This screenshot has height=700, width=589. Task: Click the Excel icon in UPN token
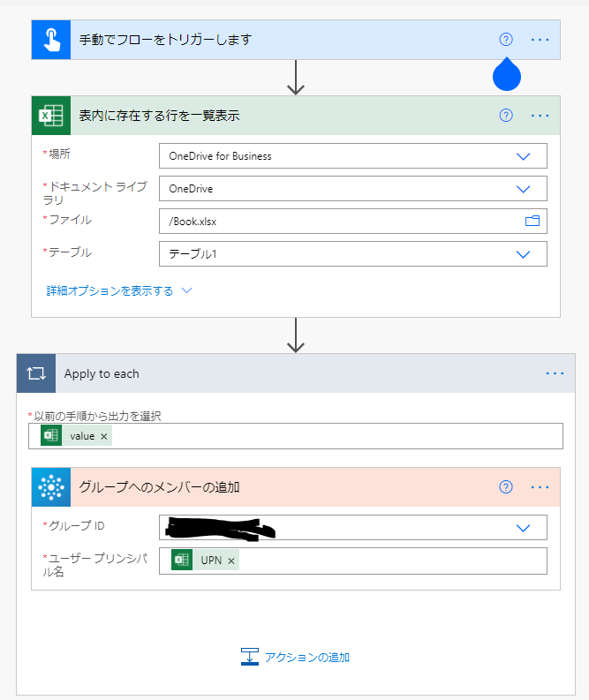[182, 560]
